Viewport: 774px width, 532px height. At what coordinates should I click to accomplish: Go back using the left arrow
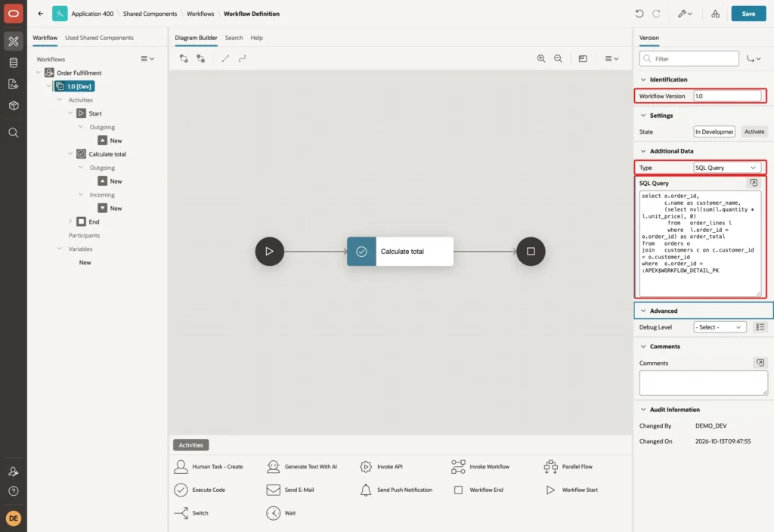click(x=41, y=14)
